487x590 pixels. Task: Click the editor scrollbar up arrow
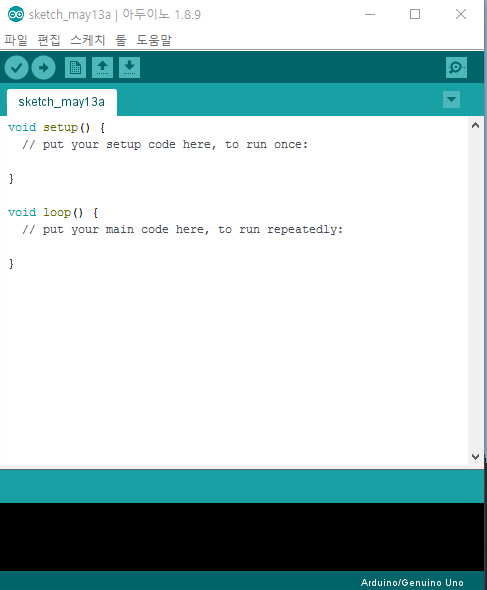pyautogui.click(x=475, y=125)
